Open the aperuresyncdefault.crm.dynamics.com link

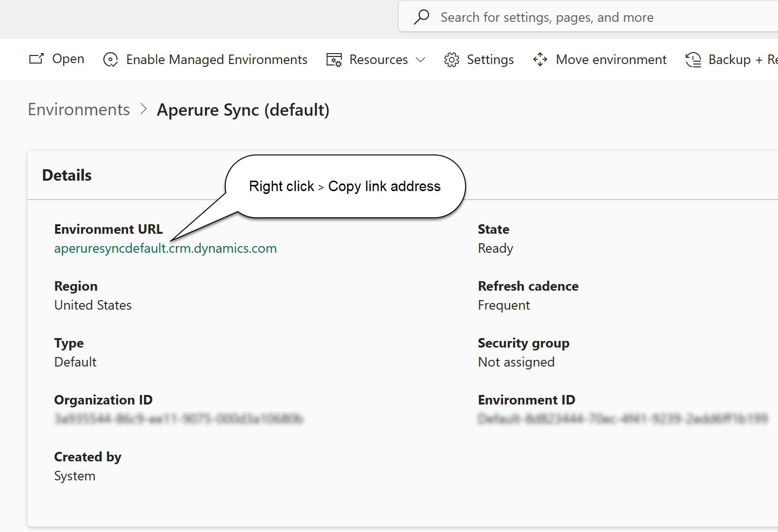click(x=165, y=248)
